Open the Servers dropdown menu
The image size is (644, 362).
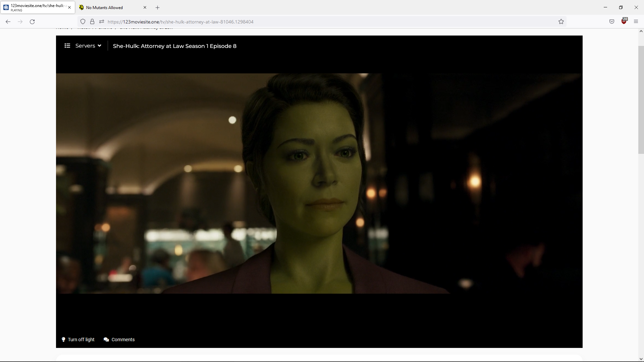[x=88, y=46]
